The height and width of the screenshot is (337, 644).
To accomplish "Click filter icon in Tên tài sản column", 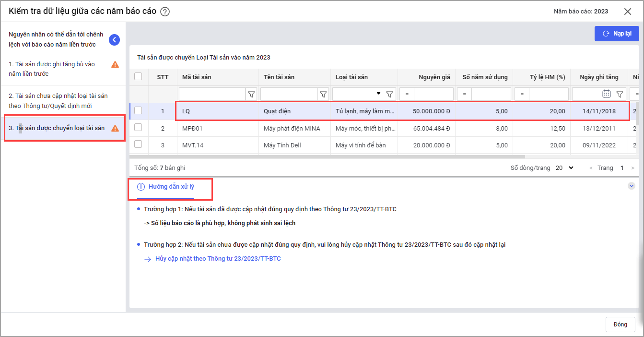I will click(x=323, y=94).
